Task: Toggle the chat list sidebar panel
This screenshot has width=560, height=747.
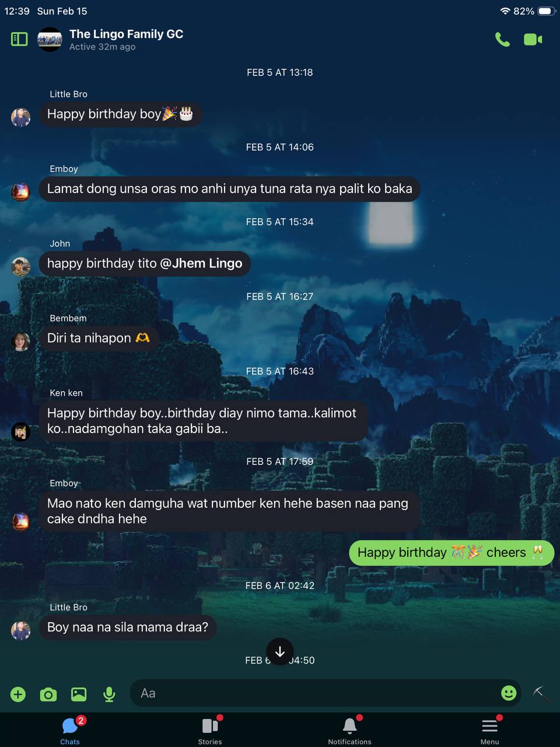Action: click(x=19, y=39)
